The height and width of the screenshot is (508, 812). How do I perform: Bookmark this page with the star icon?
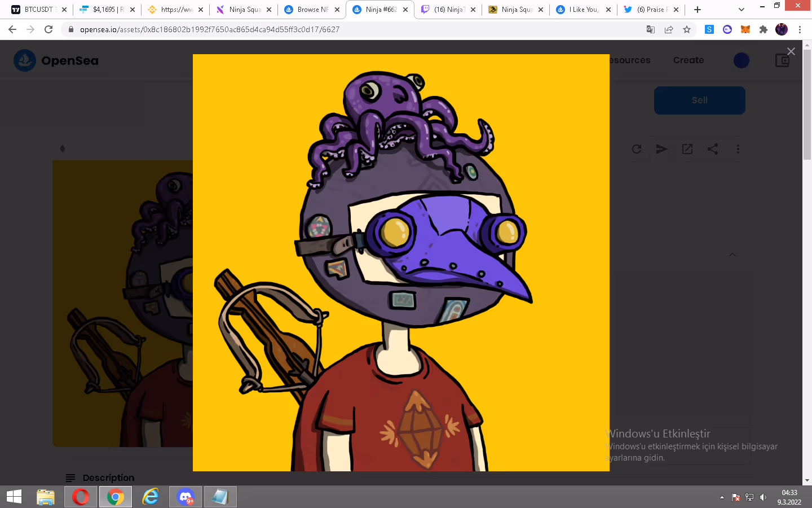point(687,29)
